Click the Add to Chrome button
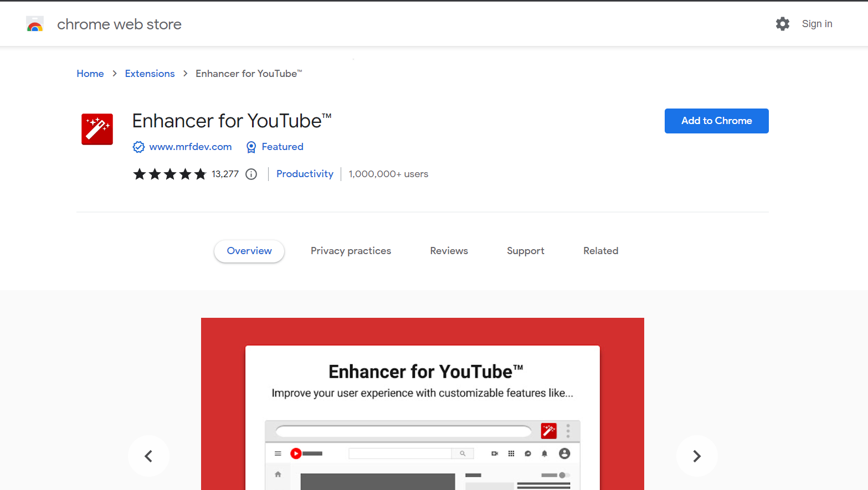The width and height of the screenshot is (868, 490). (x=716, y=121)
